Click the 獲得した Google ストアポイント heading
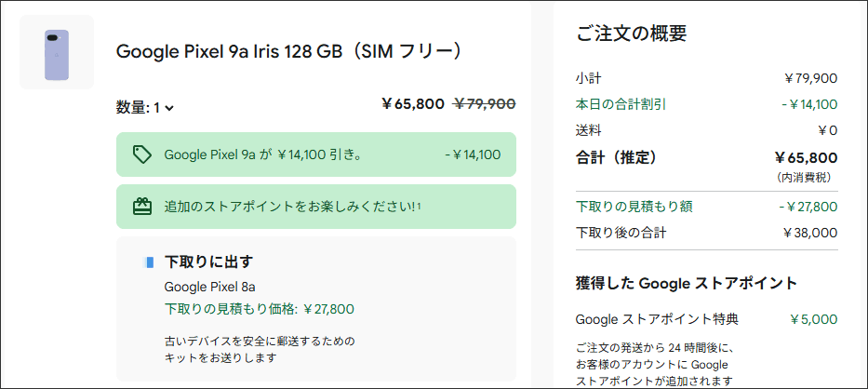The width and height of the screenshot is (868, 389). pos(687,283)
